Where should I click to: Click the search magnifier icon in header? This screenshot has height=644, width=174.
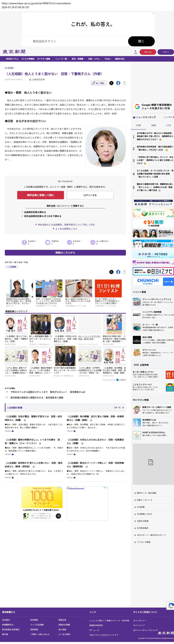point(135,52)
